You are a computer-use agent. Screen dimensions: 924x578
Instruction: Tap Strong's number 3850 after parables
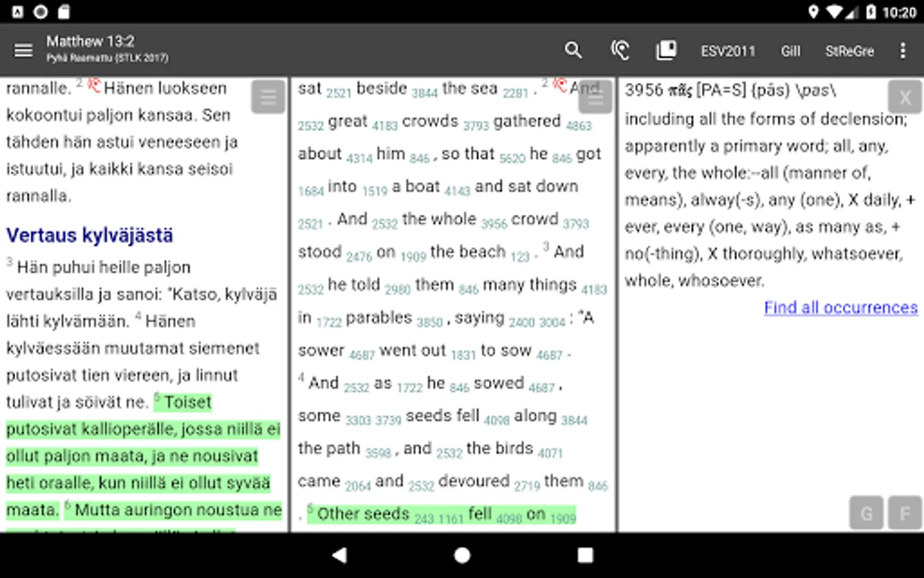point(429,322)
